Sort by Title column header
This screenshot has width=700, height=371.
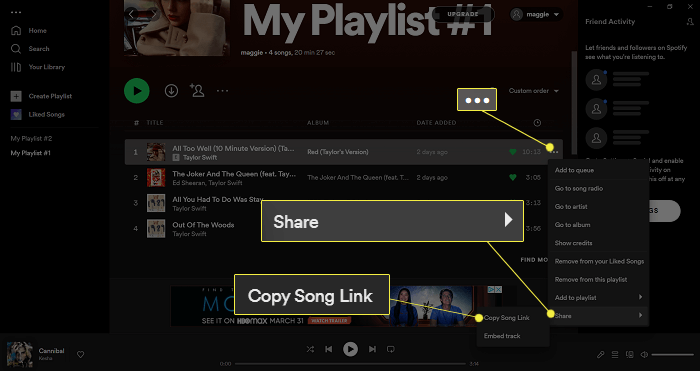coord(155,123)
